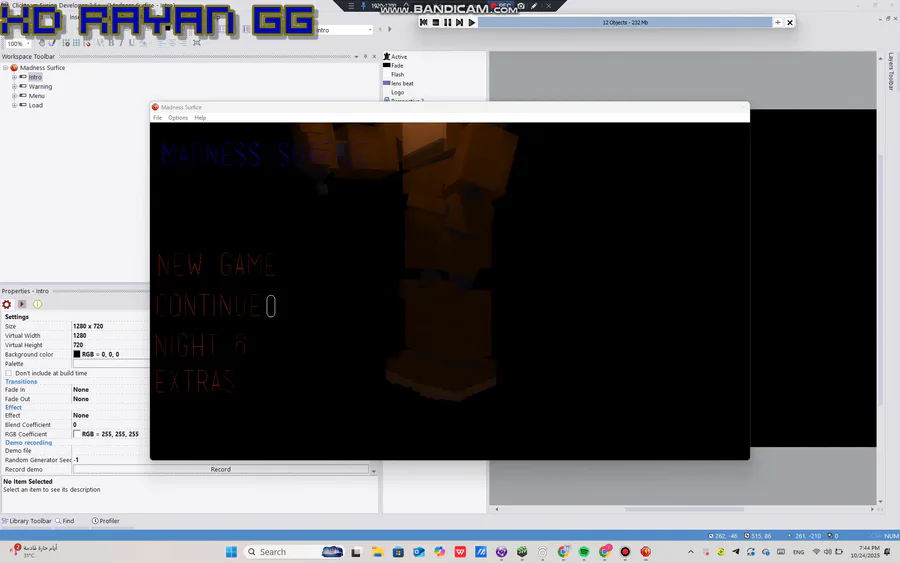900x563 pixels.
Task: Select the Fade object in the object list
Action: pos(393,65)
